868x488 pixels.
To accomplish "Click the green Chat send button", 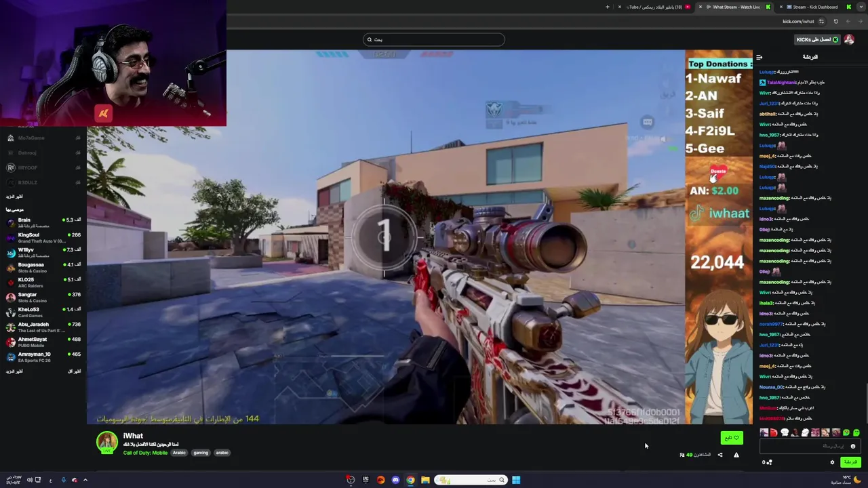I will (850, 462).
